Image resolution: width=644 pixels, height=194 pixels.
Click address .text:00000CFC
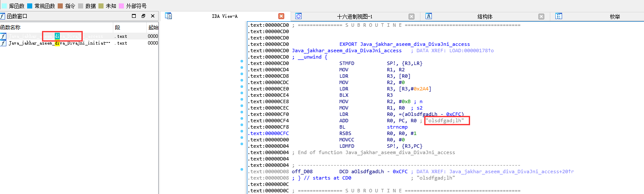(269, 133)
